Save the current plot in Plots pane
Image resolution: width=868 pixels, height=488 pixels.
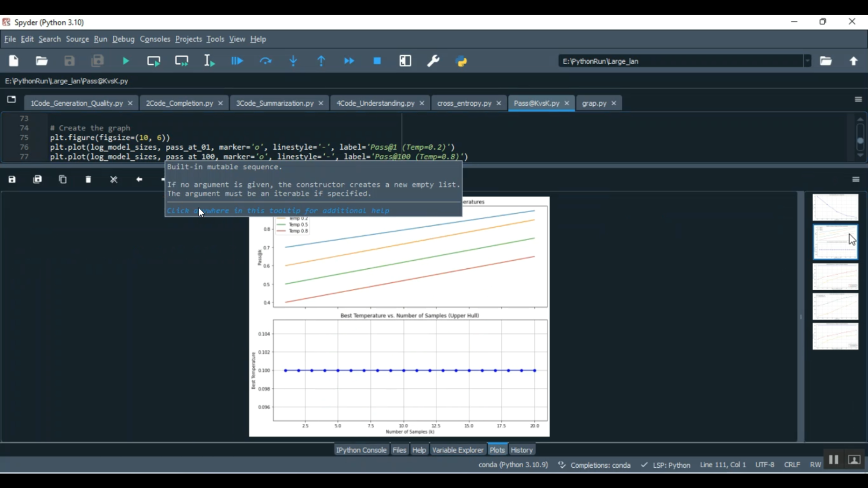pyautogui.click(x=12, y=179)
